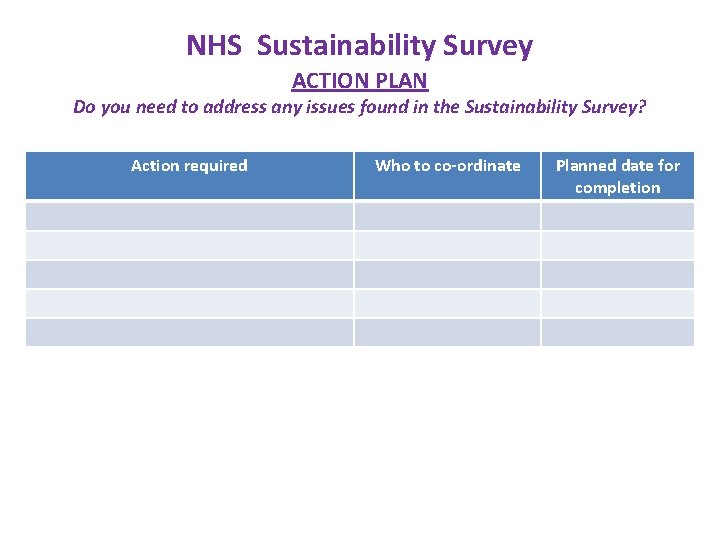Select the underlined ACTION PLAN heading
This screenshot has height=540, width=720.
(x=359, y=81)
